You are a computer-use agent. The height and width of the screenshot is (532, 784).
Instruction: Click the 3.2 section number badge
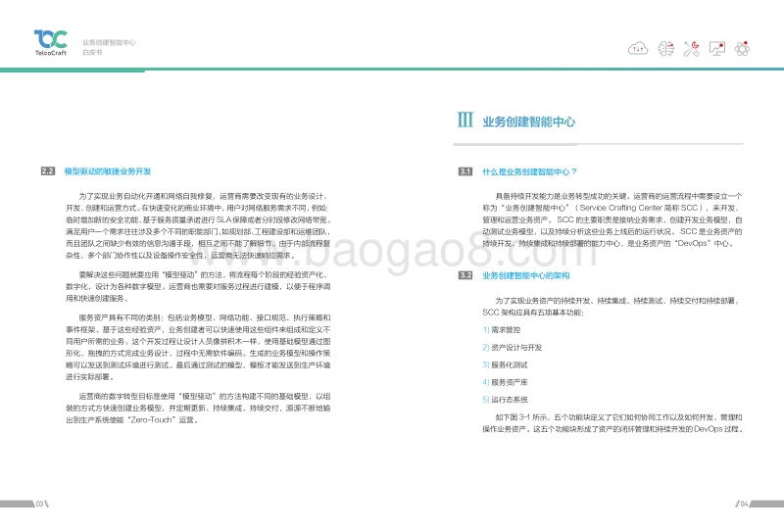point(465,275)
